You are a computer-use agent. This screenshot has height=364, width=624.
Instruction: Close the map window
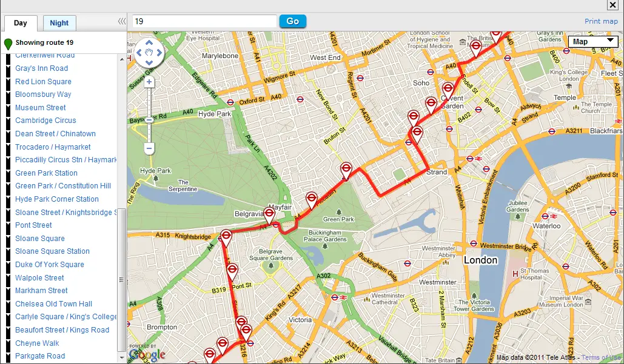[612, 5]
